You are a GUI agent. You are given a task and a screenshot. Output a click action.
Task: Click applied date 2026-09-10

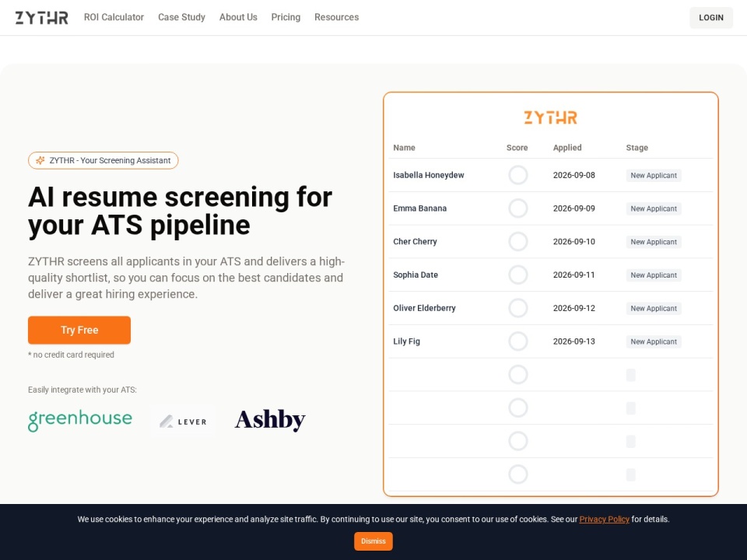click(573, 242)
